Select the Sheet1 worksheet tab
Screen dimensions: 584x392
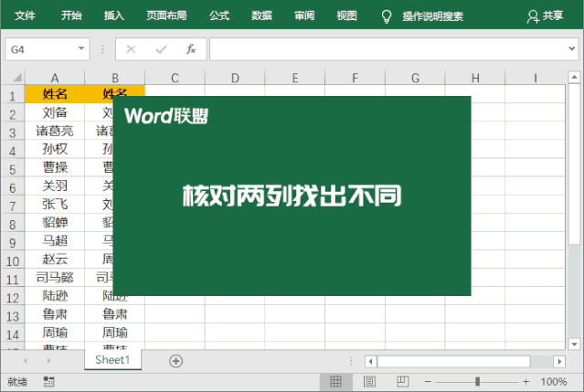(113, 361)
